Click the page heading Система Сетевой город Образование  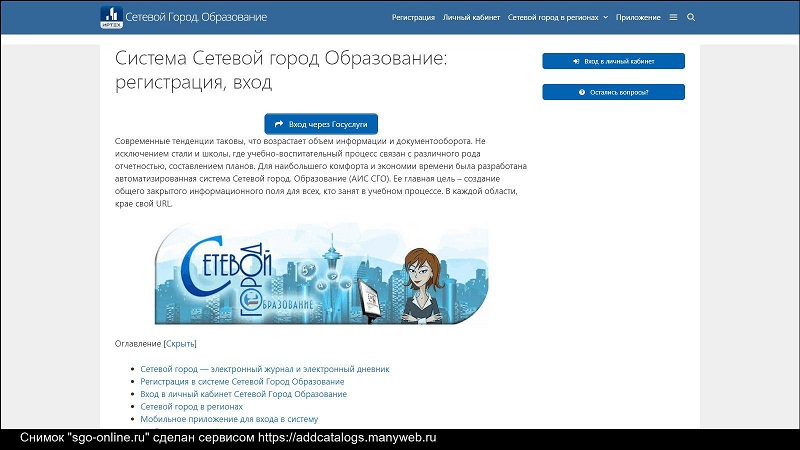[x=281, y=70]
